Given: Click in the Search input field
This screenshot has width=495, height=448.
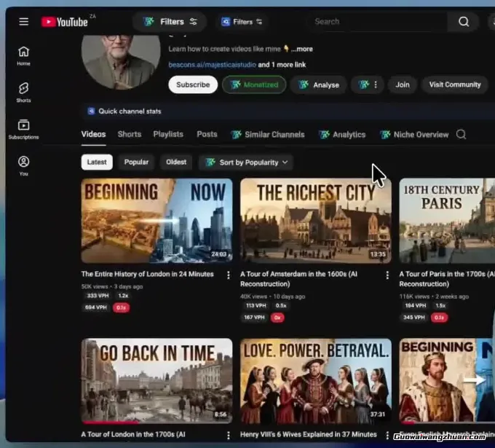Looking at the screenshot, I should click(379, 22).
